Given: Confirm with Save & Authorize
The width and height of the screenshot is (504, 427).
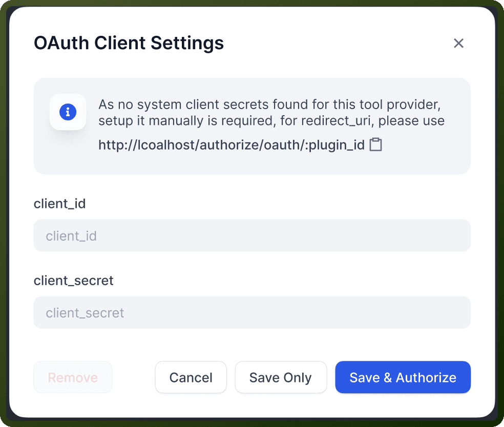Looking at the screenshot, I should pyautogui.click(x=403, y=377).
